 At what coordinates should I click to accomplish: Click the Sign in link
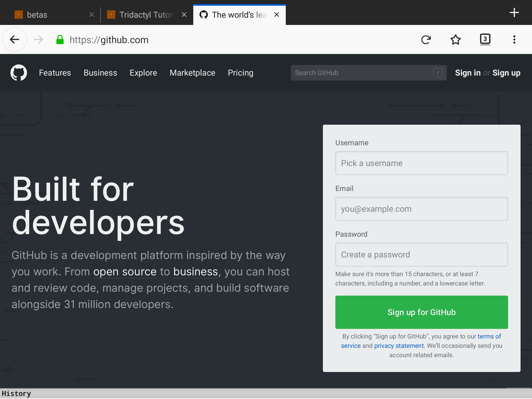468,73
